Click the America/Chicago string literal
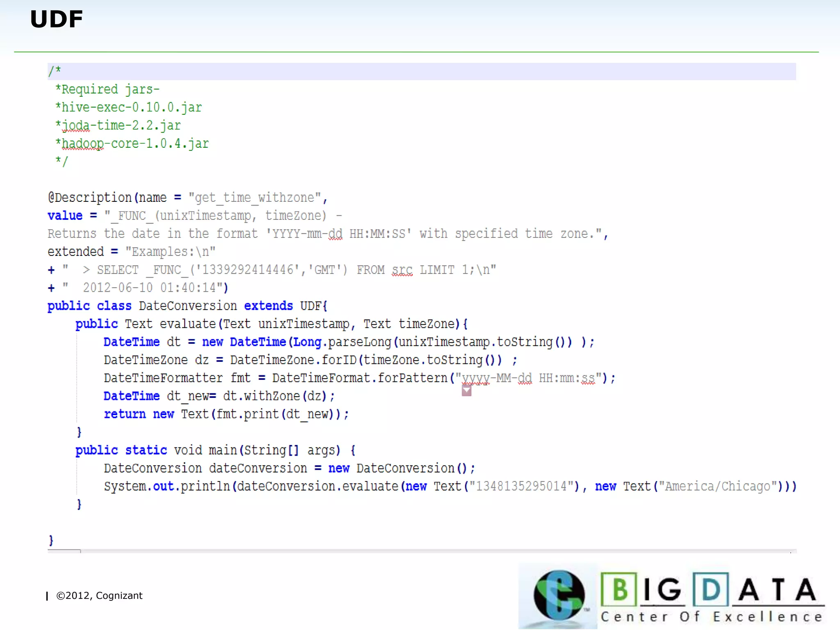Screen dimensions: 840x630 [x=717, y=486]
